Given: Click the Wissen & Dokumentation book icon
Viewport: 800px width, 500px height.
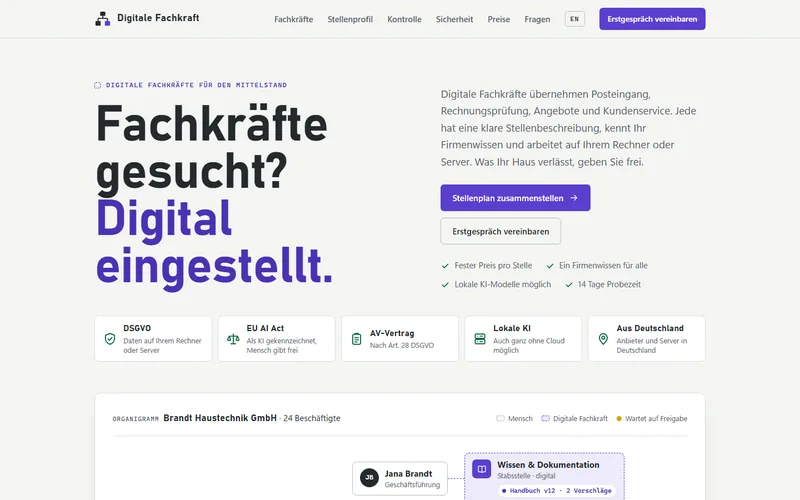Looking at the screenshot, I should tap(481, 469).
